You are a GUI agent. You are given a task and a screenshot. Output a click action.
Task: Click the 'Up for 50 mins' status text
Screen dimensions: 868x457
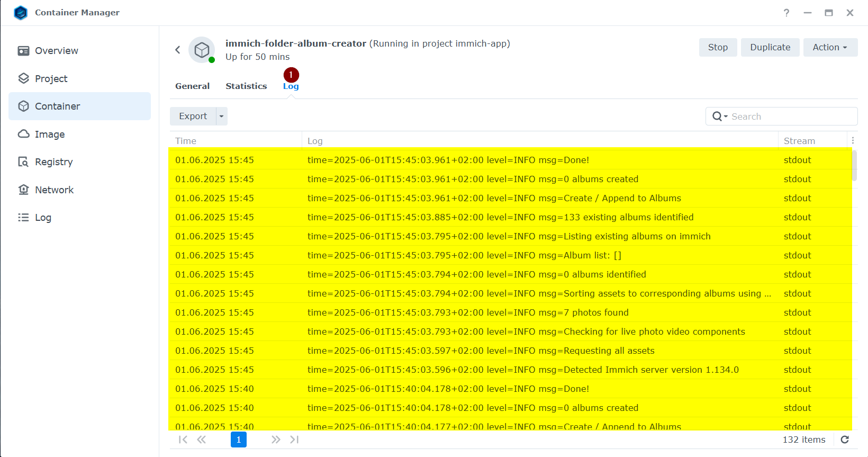coord(258,57)
